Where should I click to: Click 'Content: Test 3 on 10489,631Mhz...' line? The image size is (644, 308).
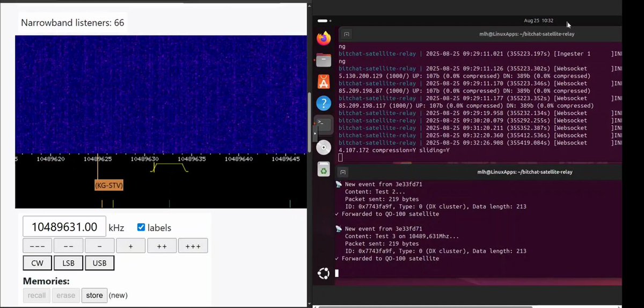pyautogui.click(x=402, y=236)
